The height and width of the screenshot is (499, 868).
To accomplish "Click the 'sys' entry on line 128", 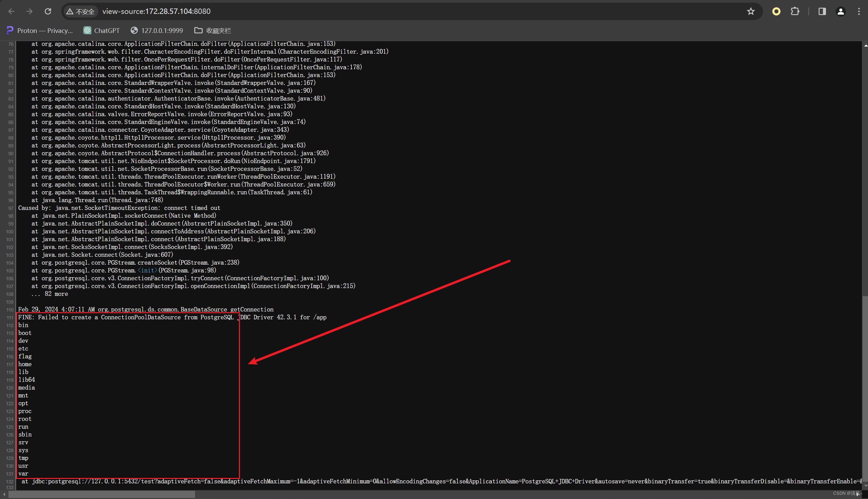I will [x=23, y=450].
